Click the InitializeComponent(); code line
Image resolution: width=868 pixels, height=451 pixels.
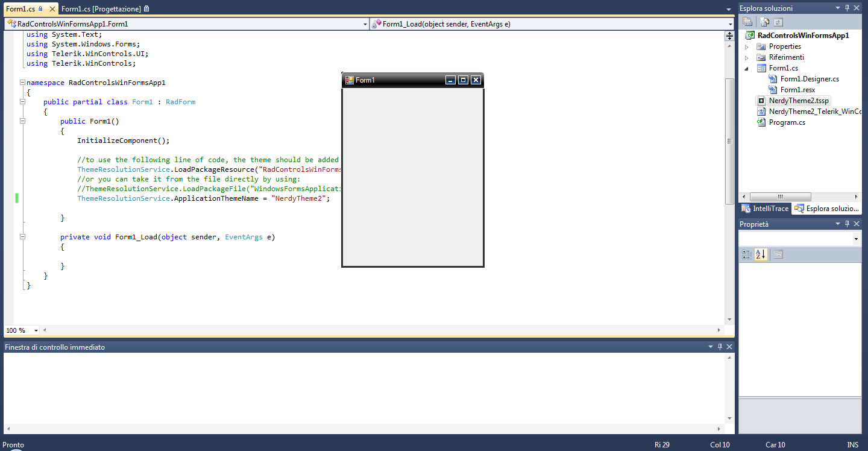pyautogui.click(x=124, y=140)
